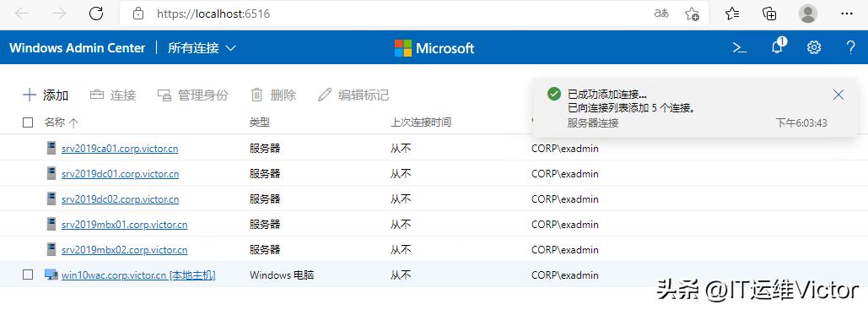Click the 已成功添加连接 notification title
Viewport: 868px width, 310px height.
coord(607,95)
